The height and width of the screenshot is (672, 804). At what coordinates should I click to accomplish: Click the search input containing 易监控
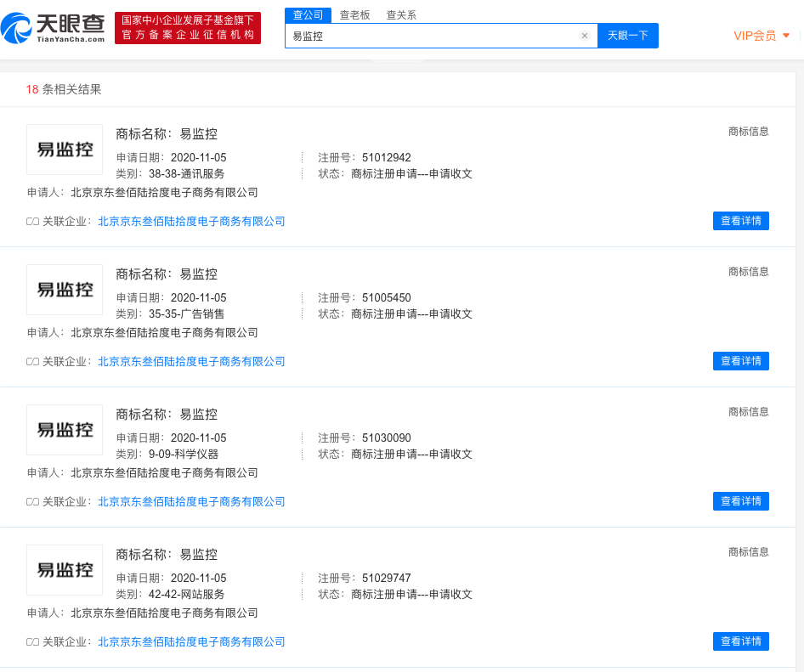click(441, 36)
